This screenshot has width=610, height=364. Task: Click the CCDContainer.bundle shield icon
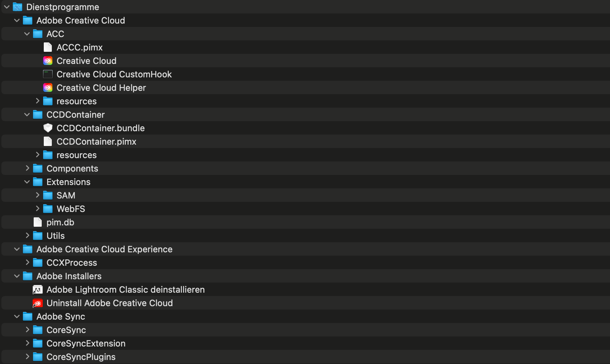coord(48,128)
